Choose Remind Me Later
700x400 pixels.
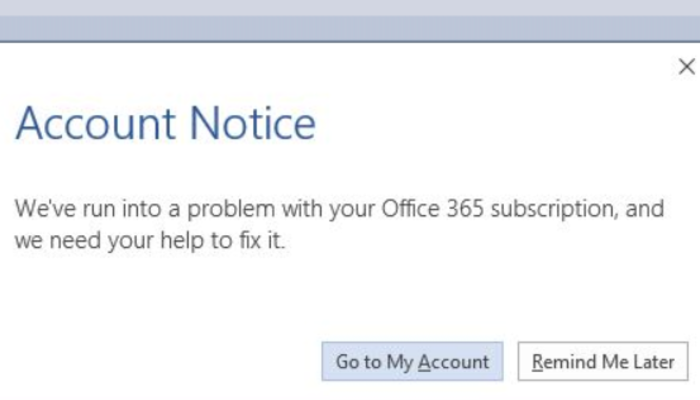(603, 361)
